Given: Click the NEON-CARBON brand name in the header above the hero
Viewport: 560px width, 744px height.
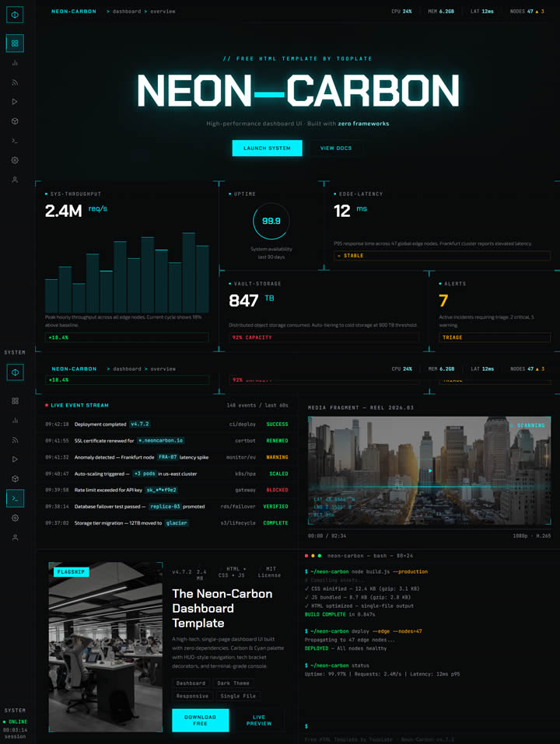Looking at the screenshot, I should [x=74, y=12].
